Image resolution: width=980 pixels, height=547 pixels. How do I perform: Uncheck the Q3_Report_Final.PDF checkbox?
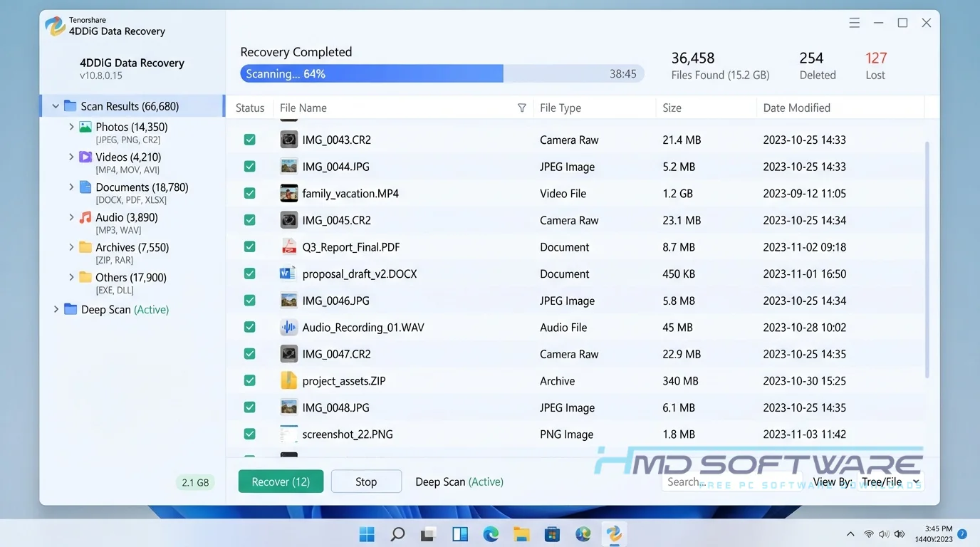point(250,247)
